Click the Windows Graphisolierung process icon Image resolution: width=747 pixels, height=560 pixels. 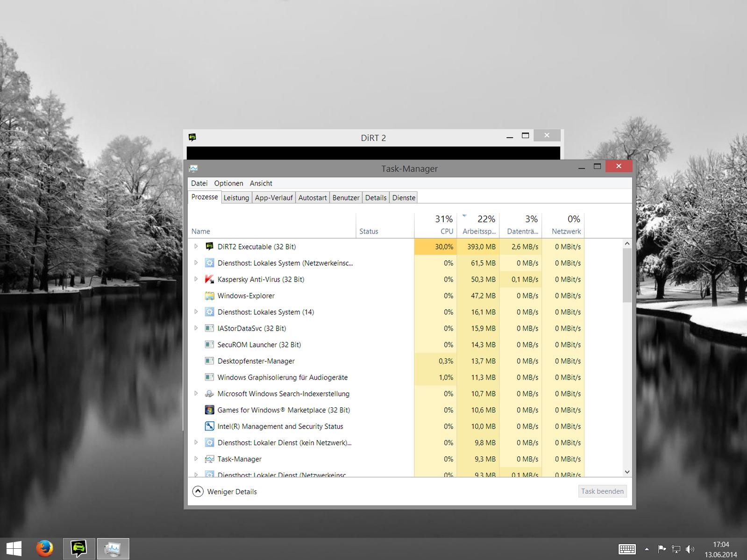coord(209,377)
